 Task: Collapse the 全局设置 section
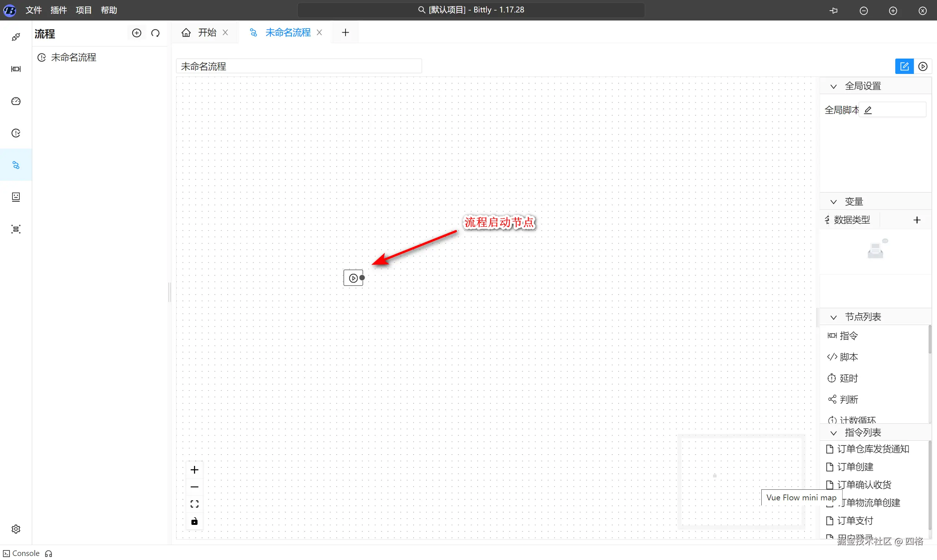834,86
